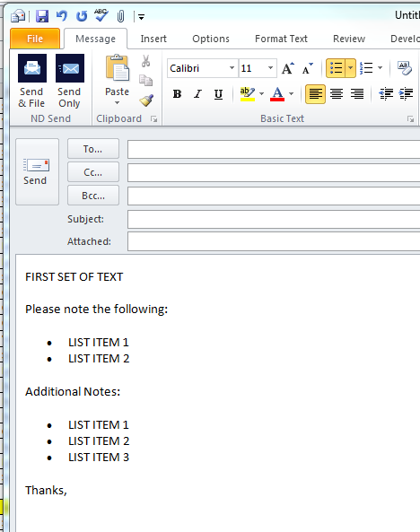Undo last action in quick access toolbar
Screen dimensions: 420x532
61,16
